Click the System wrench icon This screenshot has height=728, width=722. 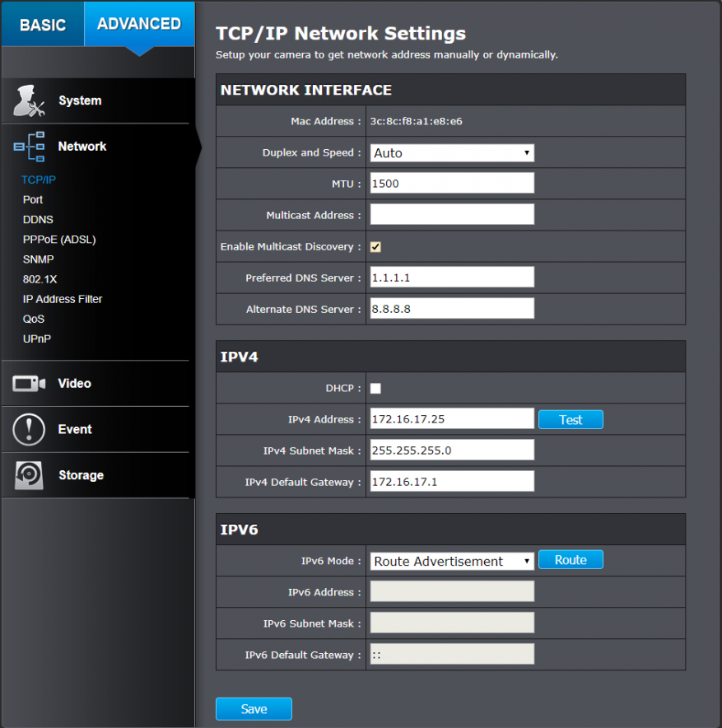coord(29,100)
